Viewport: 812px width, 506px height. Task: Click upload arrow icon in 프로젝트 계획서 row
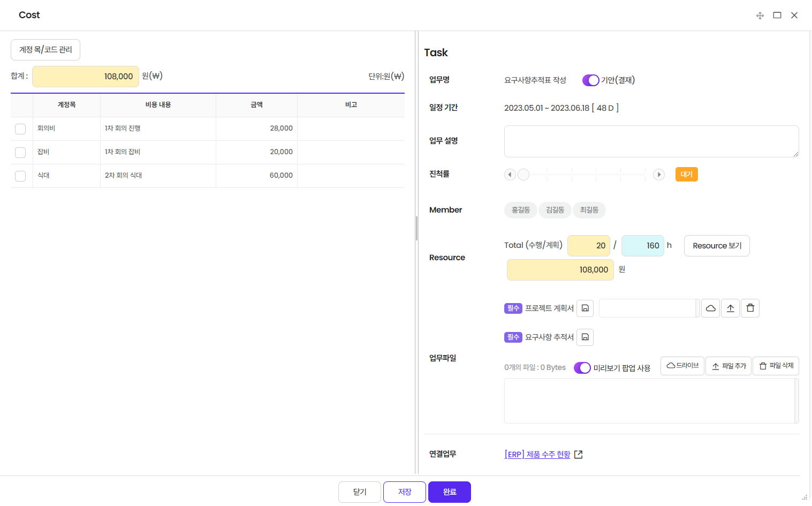(730, 308)
